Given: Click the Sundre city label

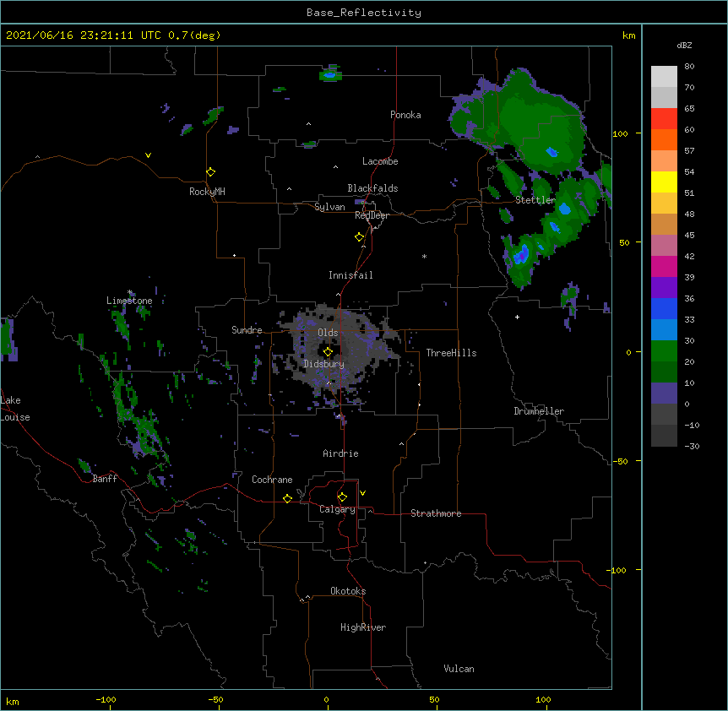Looking at the screenshot, I should coord(247,330).
